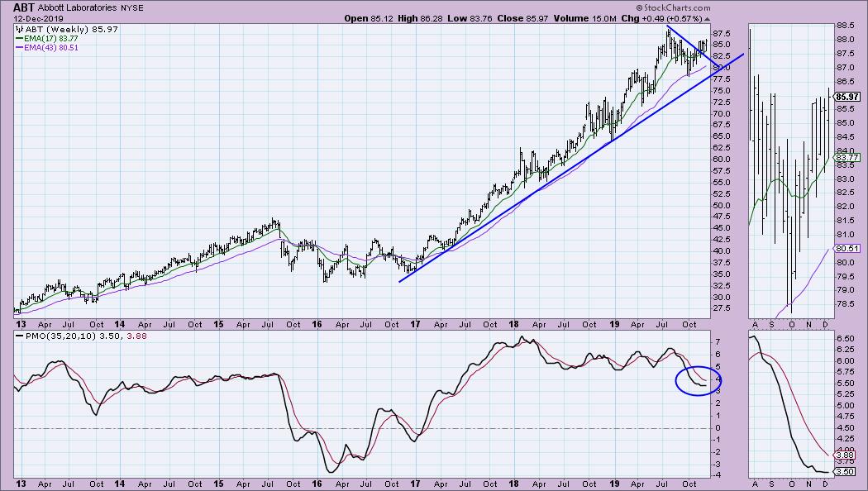Viewport: 868px width, 491px height.
Task: Click the 78.5 label on zoom panel axis
Action: 845,304
